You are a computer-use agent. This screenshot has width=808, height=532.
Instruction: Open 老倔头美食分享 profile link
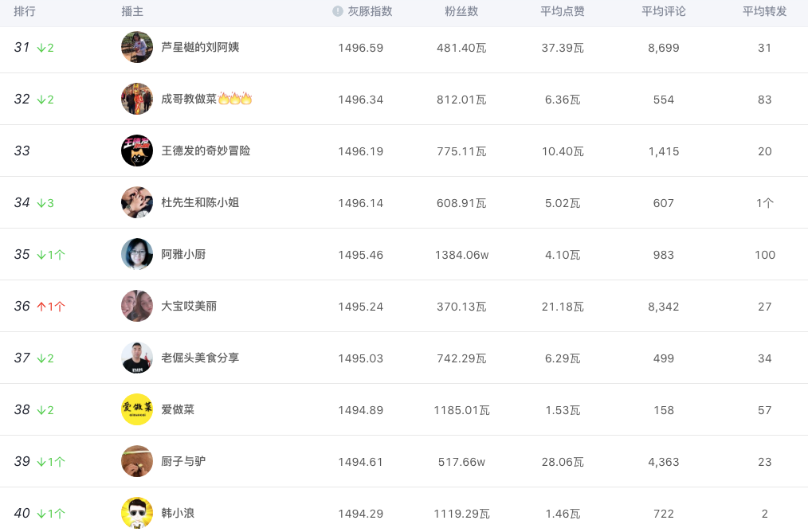pos(200,358)
